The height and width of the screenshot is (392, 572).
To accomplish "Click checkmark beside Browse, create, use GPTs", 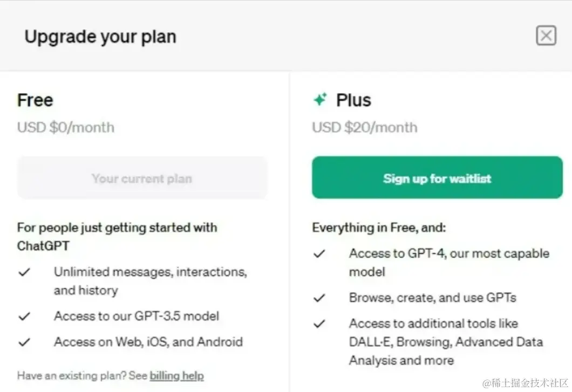I will click(x=319, y=298).
